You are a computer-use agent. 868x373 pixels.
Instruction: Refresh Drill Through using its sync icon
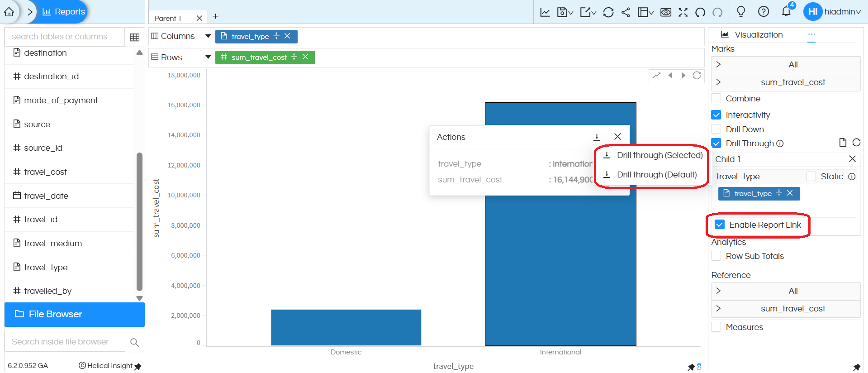(x=856, y=143)
